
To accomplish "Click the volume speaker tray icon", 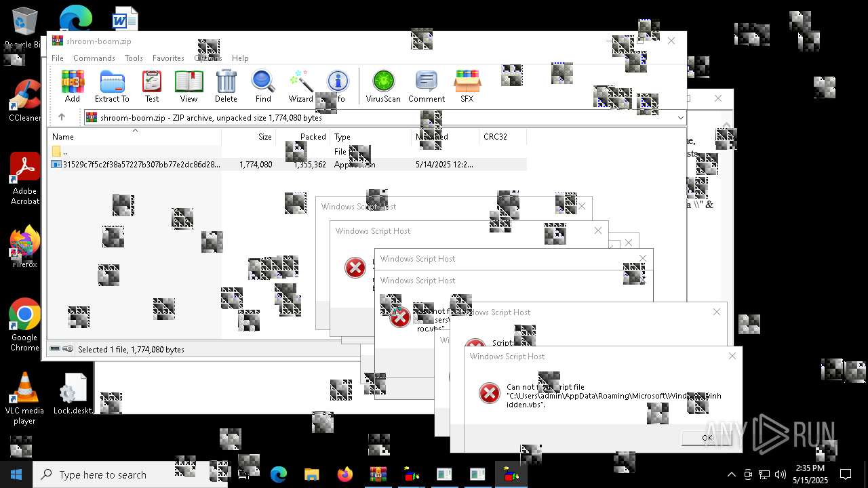I will (x=781, y=474).
